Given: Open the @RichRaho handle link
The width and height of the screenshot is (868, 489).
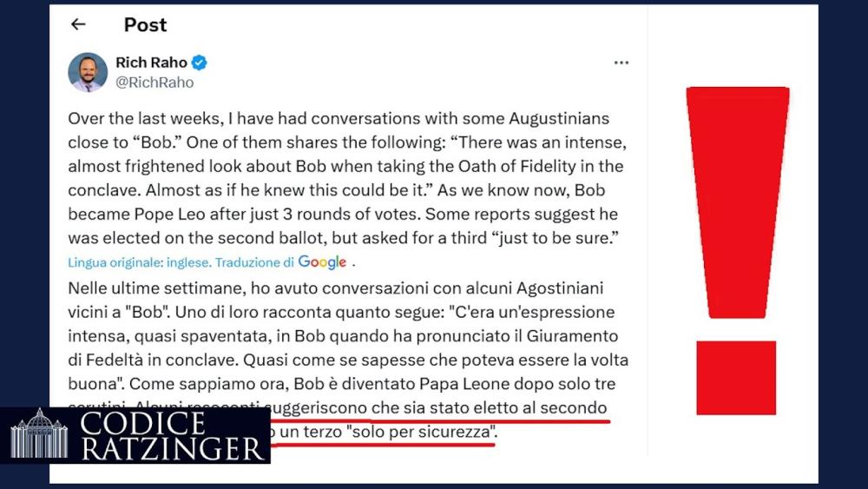Looking at the screenshot, I should click(155, 83).
